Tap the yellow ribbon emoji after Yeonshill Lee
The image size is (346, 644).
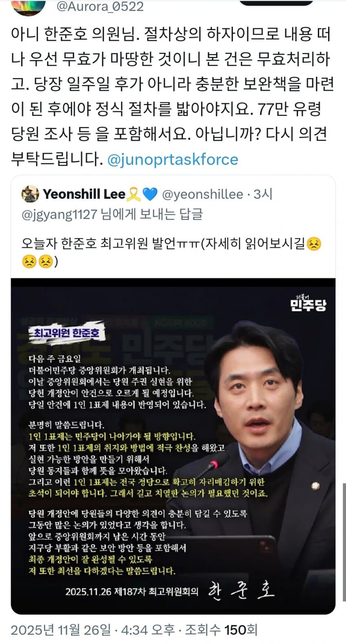pyautogui.click(x=134, y=195)
